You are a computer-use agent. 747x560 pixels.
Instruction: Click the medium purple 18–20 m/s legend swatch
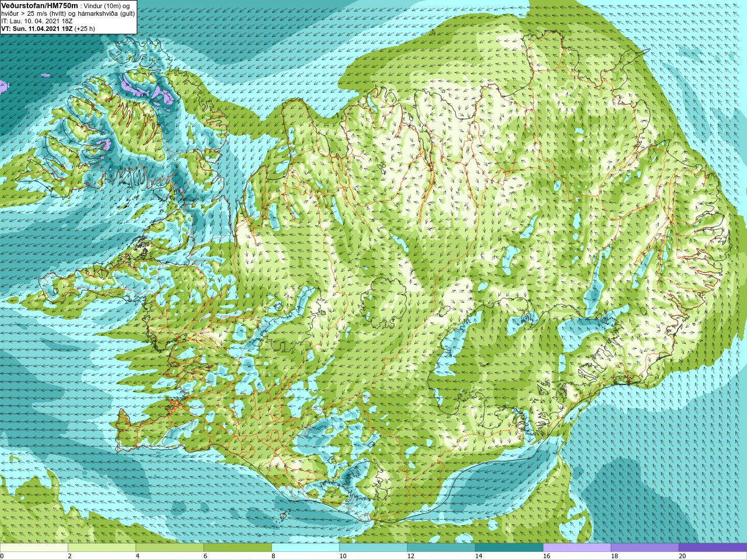pyautogui.click(x=645, y=548)
